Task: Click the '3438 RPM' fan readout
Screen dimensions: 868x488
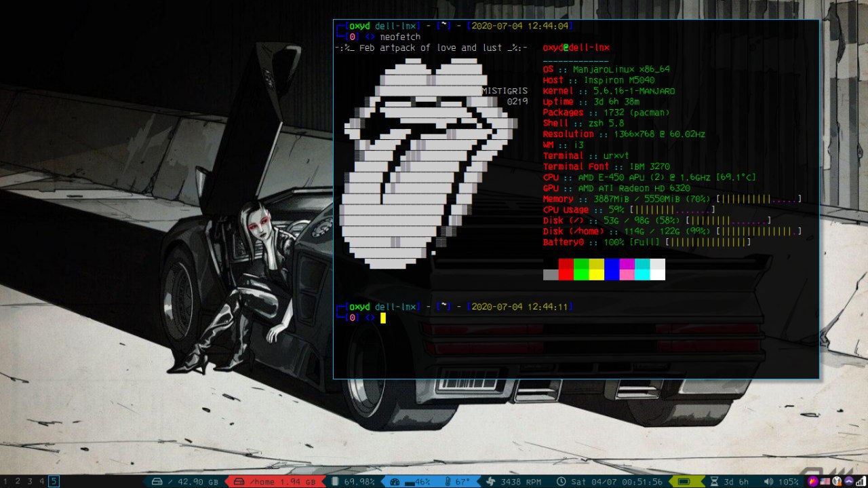Action: pyautogui.click(x=521, y=481)
